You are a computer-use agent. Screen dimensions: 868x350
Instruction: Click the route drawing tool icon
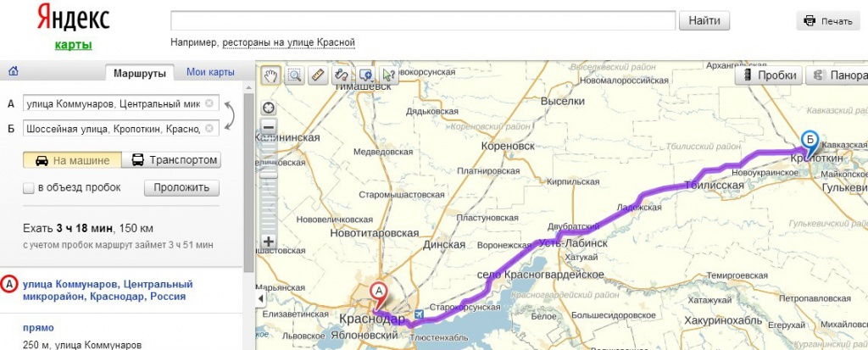pyautogui.click(x=342, y=75)
